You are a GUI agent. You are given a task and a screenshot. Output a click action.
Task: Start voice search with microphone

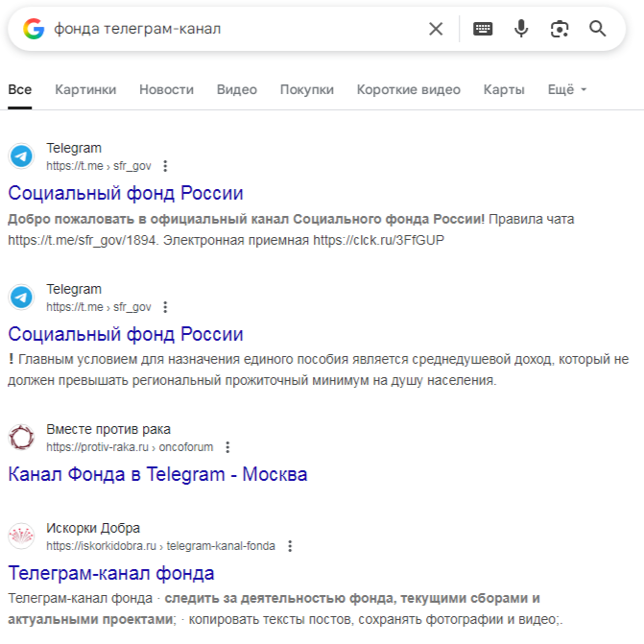(x=521, y=29)
